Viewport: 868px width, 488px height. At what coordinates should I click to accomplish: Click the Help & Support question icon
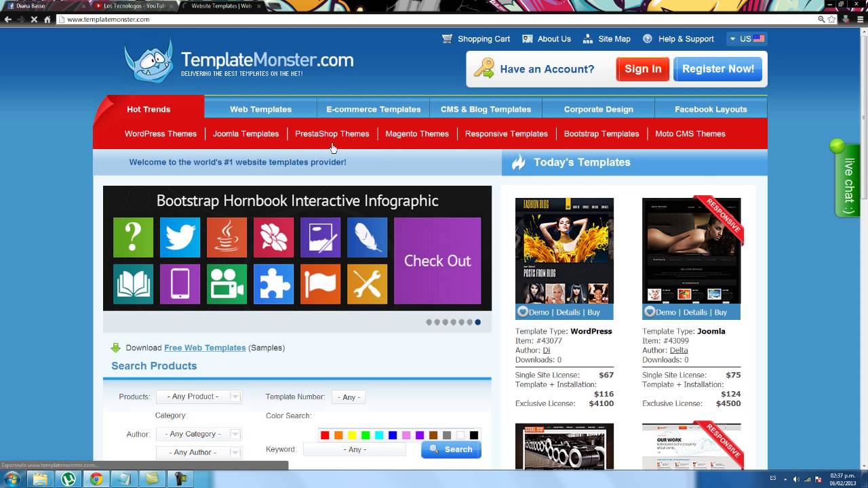click(648, 39)
